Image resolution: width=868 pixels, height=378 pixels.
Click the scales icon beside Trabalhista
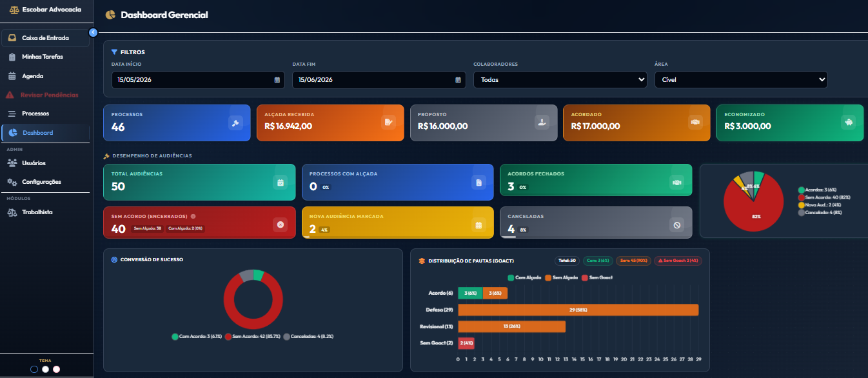click(12, 212)
